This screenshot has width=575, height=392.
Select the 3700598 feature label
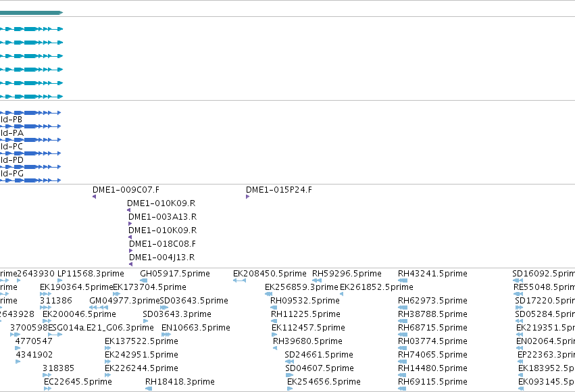click(29, 328)
